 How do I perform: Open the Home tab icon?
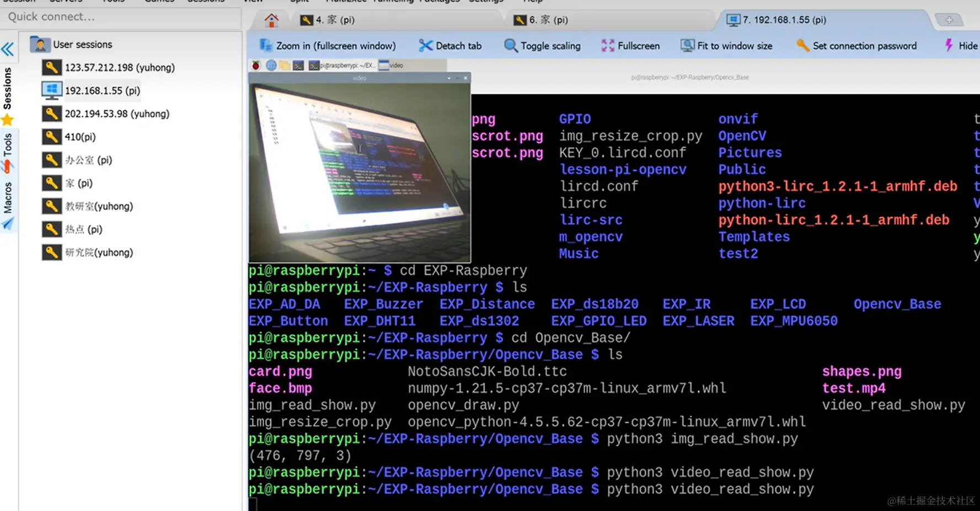coord(271,20)
